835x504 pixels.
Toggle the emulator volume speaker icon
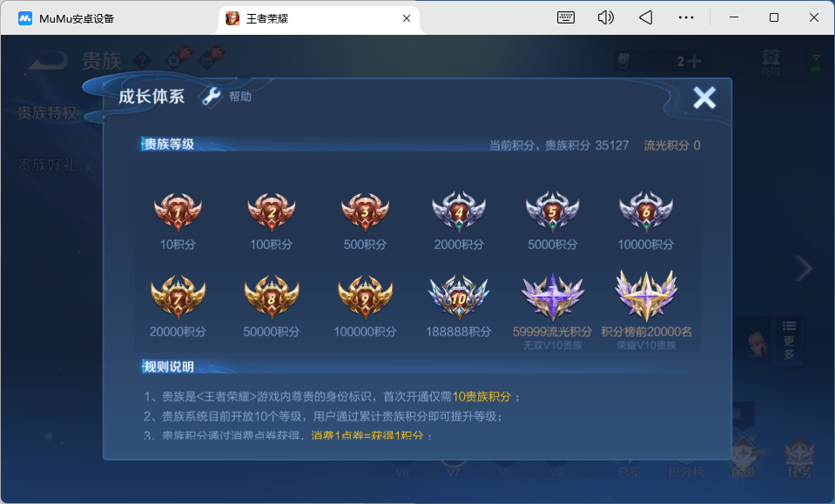point(606,17)
